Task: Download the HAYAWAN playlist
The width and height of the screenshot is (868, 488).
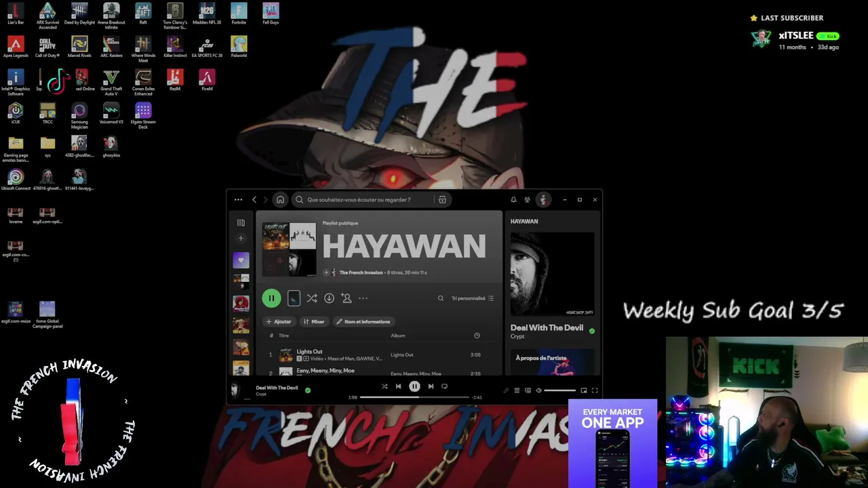Action: pos(329,298)
